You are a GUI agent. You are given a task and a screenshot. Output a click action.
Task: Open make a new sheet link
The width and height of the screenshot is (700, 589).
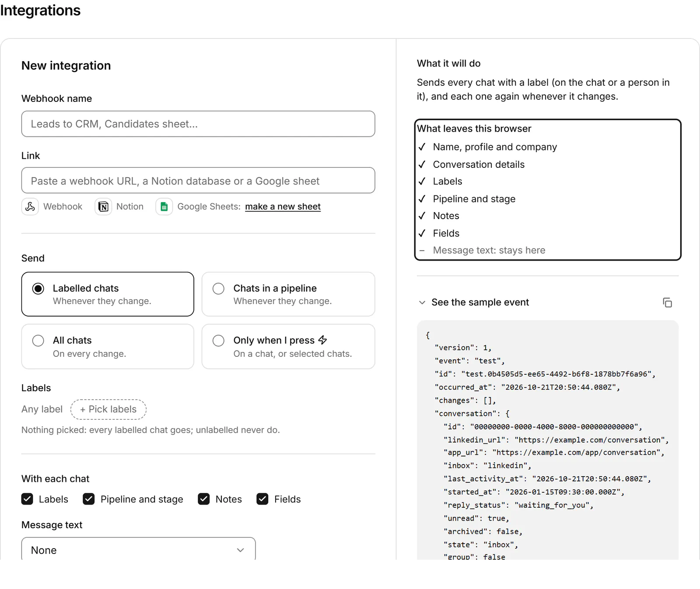click(x=283, y=206)
